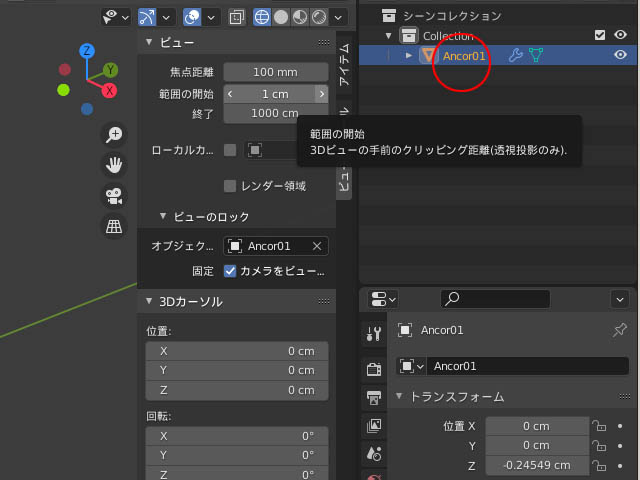Hide Ancor01 with eye icon
Screen dimensions: 640x480
[x=620, y=55]
